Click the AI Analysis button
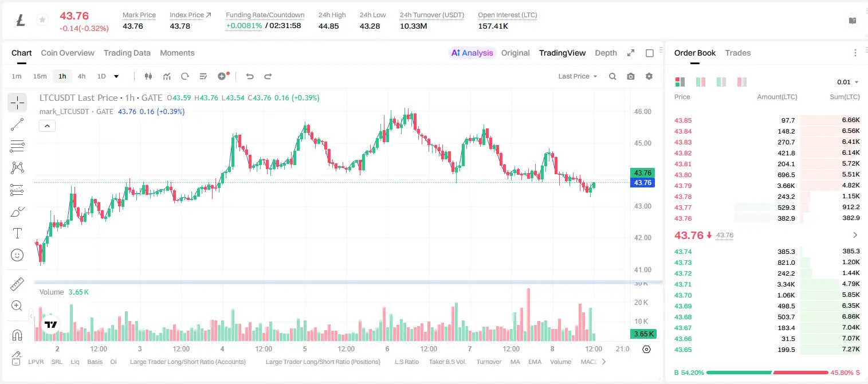This screenshot has height=384, width=868. pyautogui.click(x=472, y=53)
